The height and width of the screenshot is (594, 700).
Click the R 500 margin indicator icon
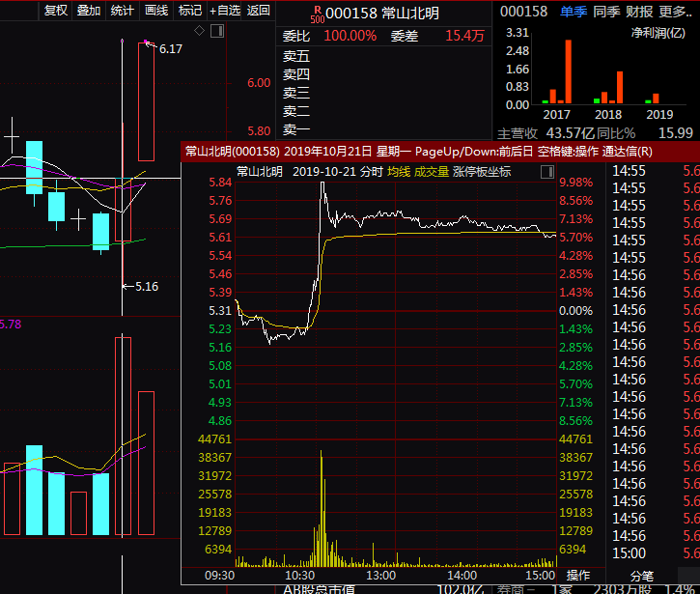click(x=318, y=14)
